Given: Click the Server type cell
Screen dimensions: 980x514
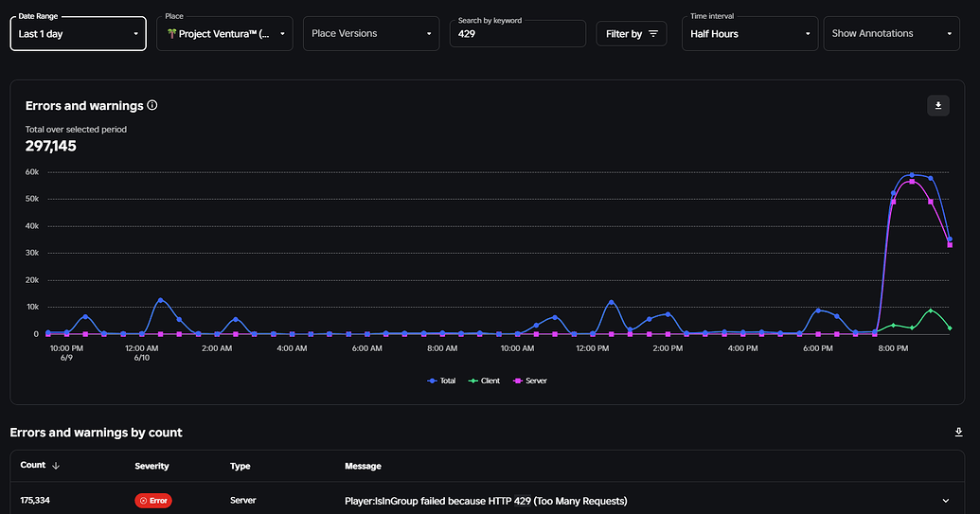Looking at the screenshot, I should pyautogui.click(x=243, y=500).
